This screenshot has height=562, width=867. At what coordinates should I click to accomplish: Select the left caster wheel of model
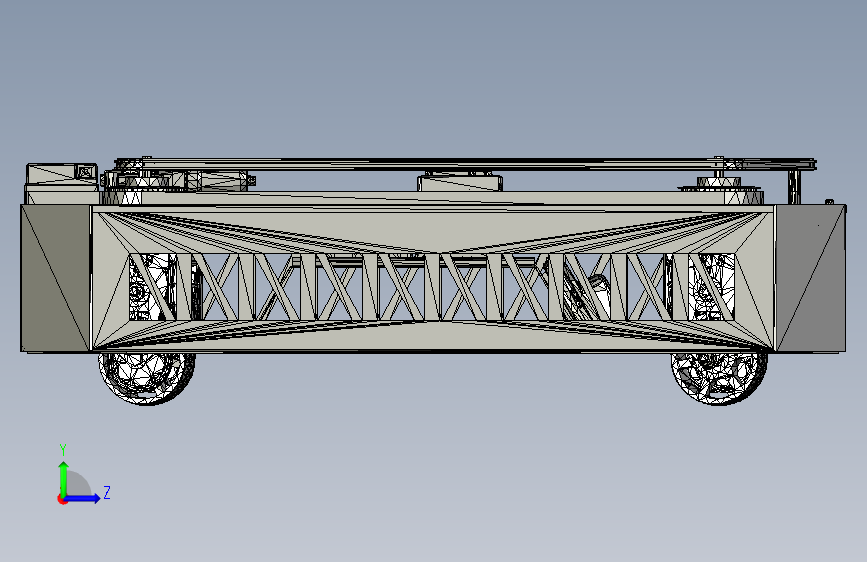point(147,377)
